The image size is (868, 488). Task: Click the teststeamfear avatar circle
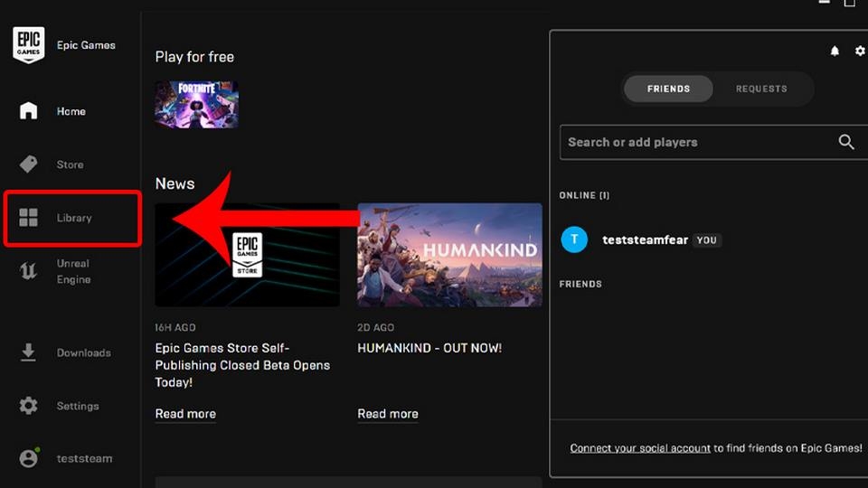pos(574,239)
